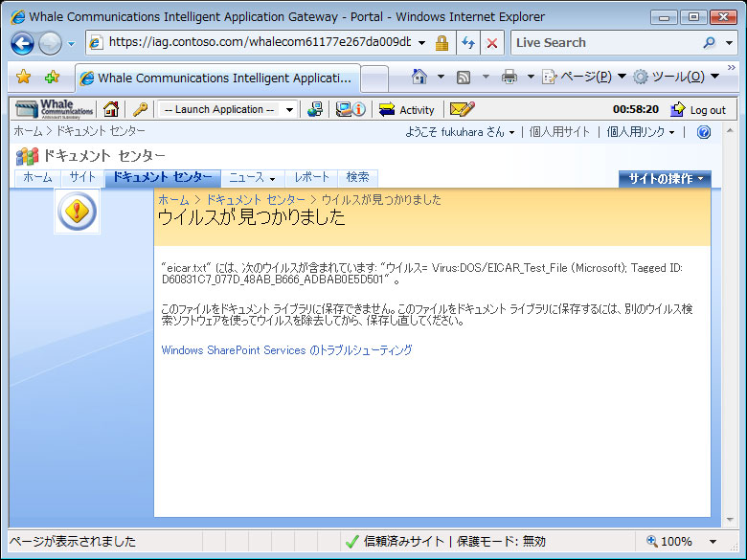Click the scrollbar up arrow
Screen dimensions: 747x560
coord(730,130)
